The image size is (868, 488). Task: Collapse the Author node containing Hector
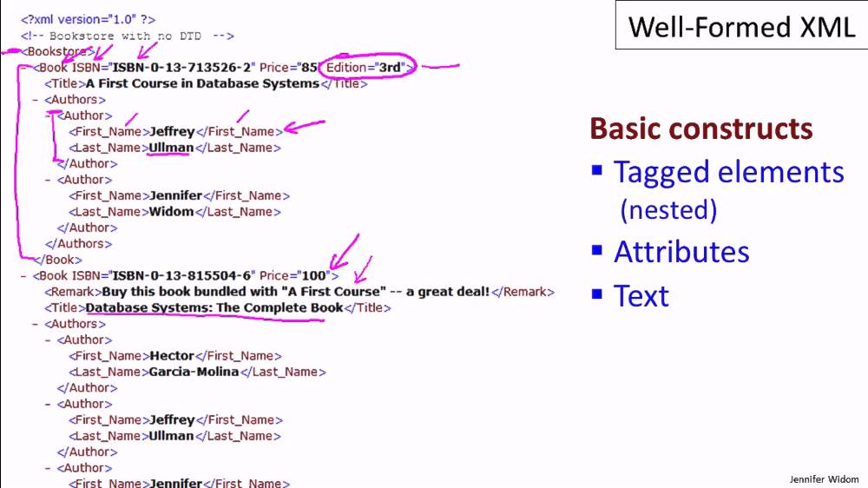48,340
